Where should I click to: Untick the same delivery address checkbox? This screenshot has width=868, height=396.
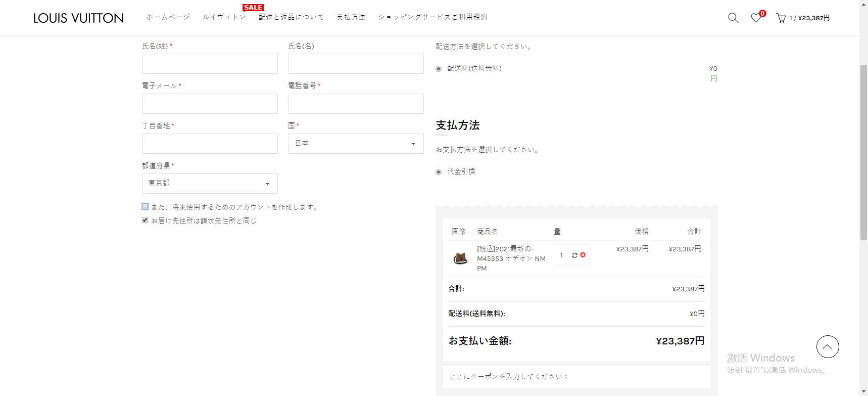145,220
